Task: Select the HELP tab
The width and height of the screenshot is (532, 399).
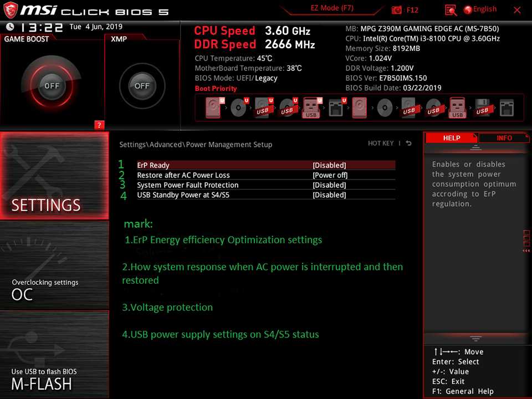Action: (x=452, y=138)
